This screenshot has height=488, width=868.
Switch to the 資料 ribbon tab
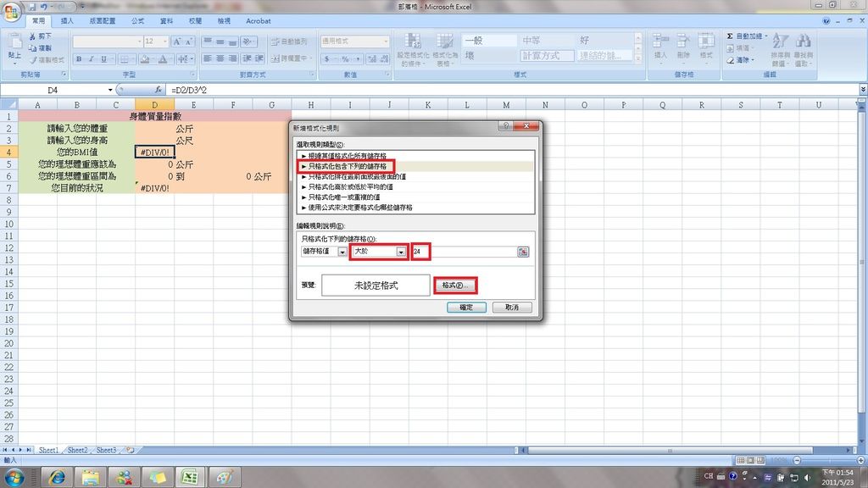pyautogui.click(x=167, y=21)
